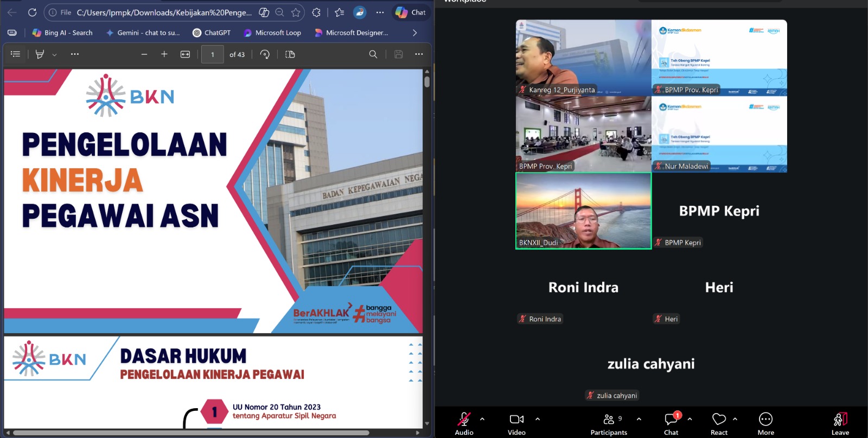Search within the PDF document

373,54
